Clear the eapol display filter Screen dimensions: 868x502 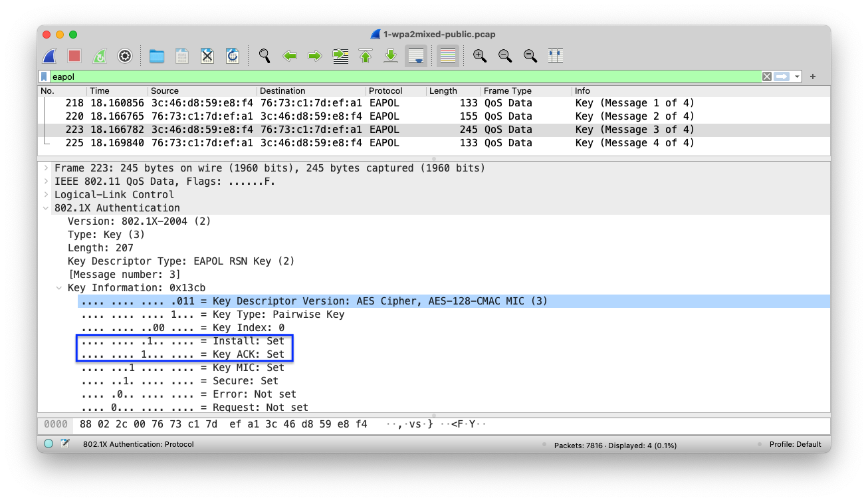[x=767, y=76]
